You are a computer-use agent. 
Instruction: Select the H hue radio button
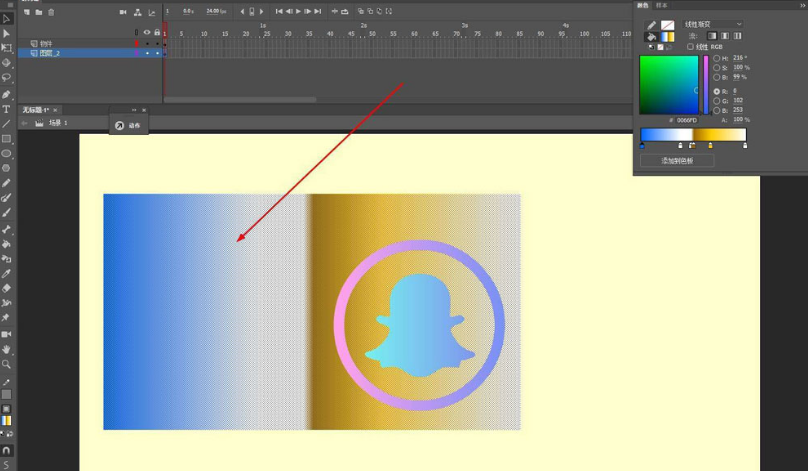[717, 58]
